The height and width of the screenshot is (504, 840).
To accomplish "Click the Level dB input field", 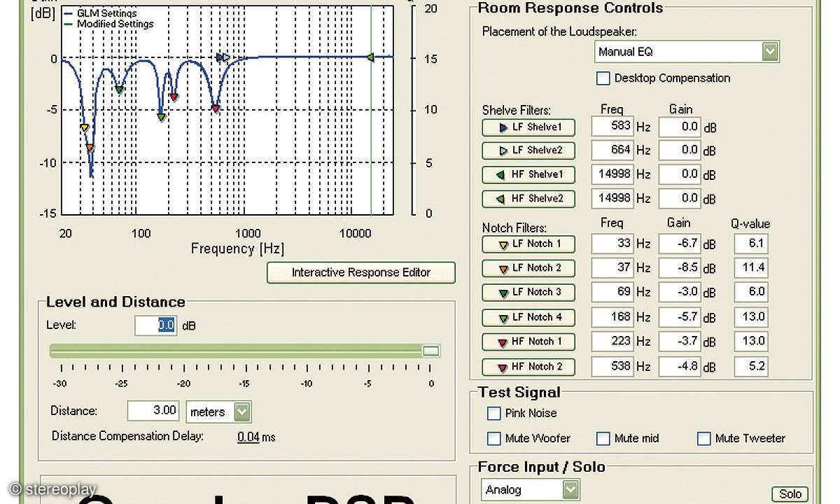I will (x=155, y=325).
